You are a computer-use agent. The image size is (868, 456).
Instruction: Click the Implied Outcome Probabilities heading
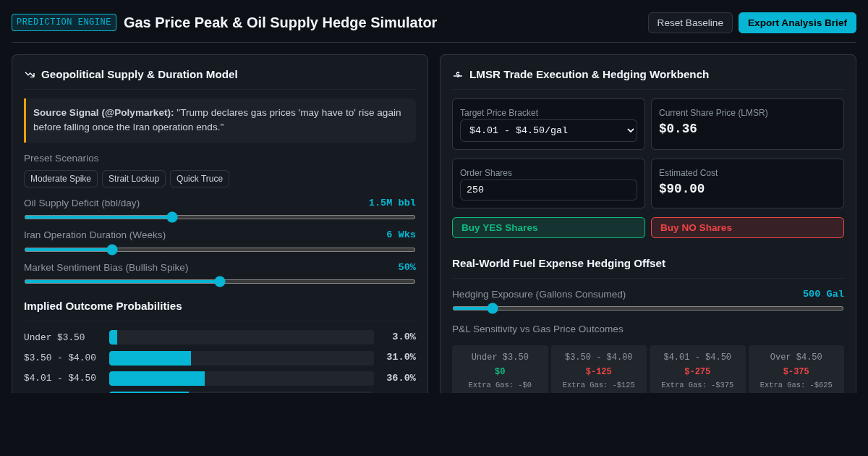(x=103, y=306)
